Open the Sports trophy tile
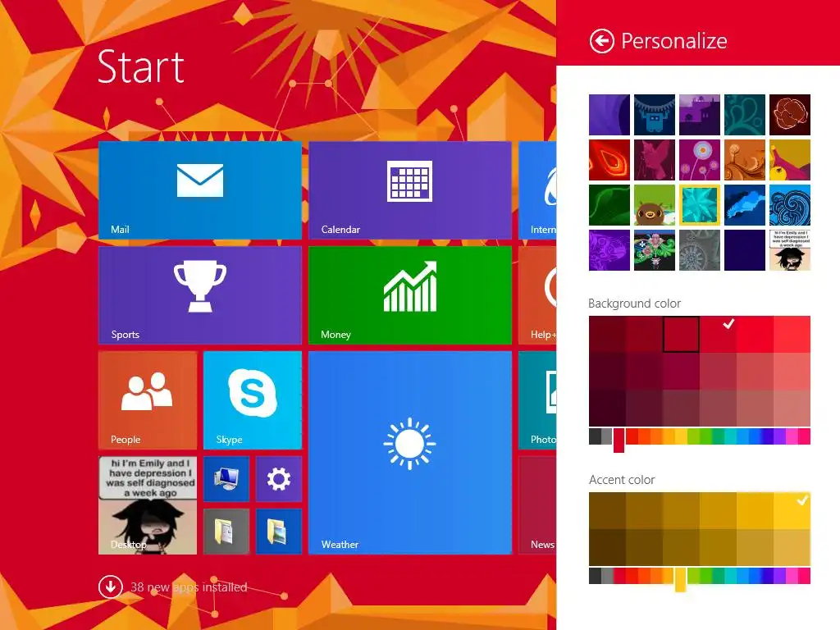Image resolution: width=840 pixels, height=630 pixels. click(200, 295)
